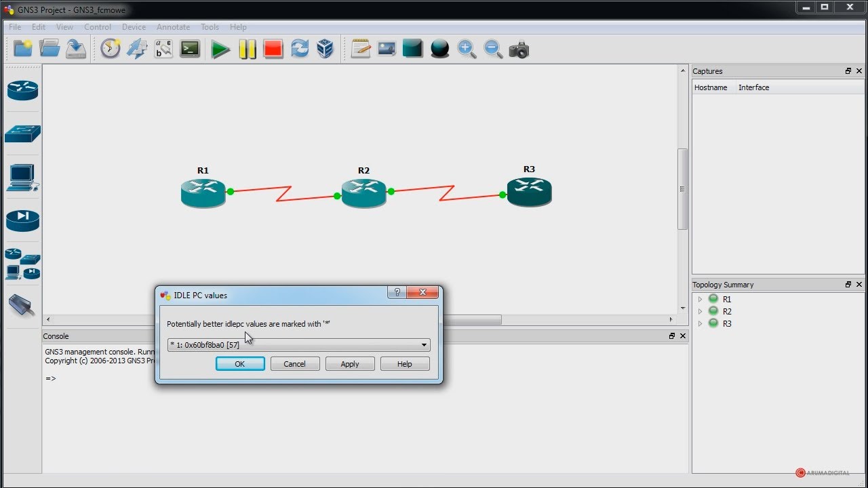
Task: Click the add-a-link toolbar icon with arrows
Action: pyautogui.click(x=137, y=49)
